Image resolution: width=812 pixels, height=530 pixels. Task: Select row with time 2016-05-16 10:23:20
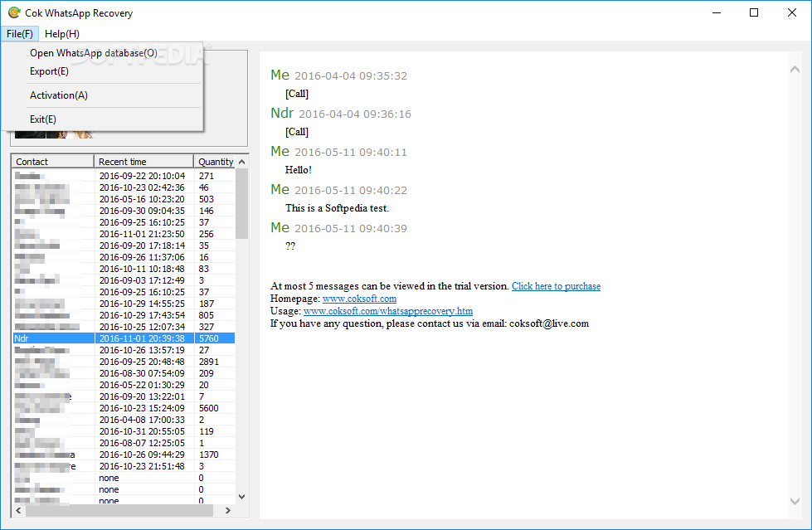tap(124, 199)
